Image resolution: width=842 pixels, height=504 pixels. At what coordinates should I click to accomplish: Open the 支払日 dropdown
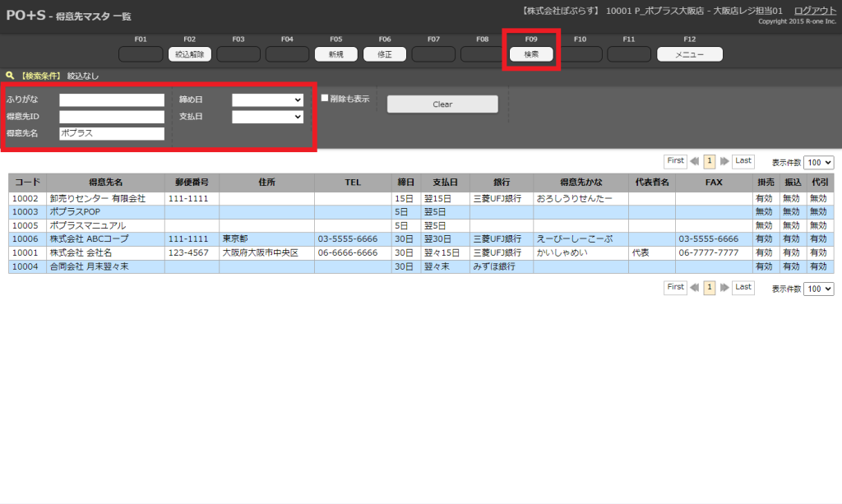point(267,117)
